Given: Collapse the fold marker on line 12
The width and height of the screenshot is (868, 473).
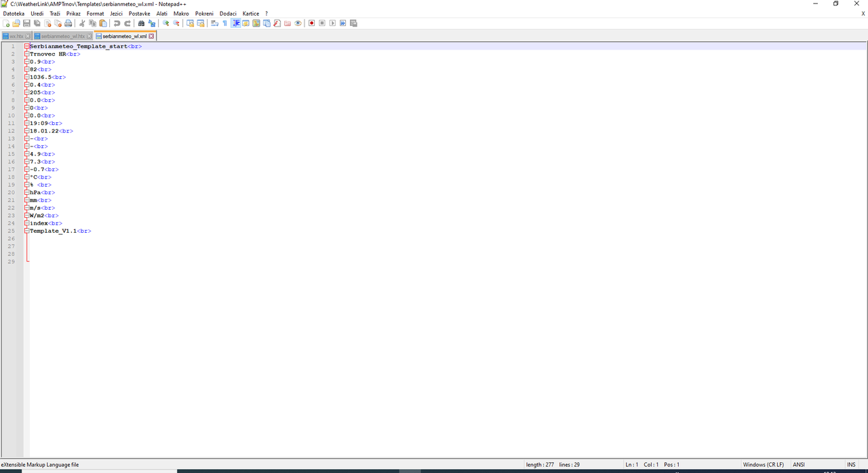Looking at the screenshot, I should coord(27,131).
